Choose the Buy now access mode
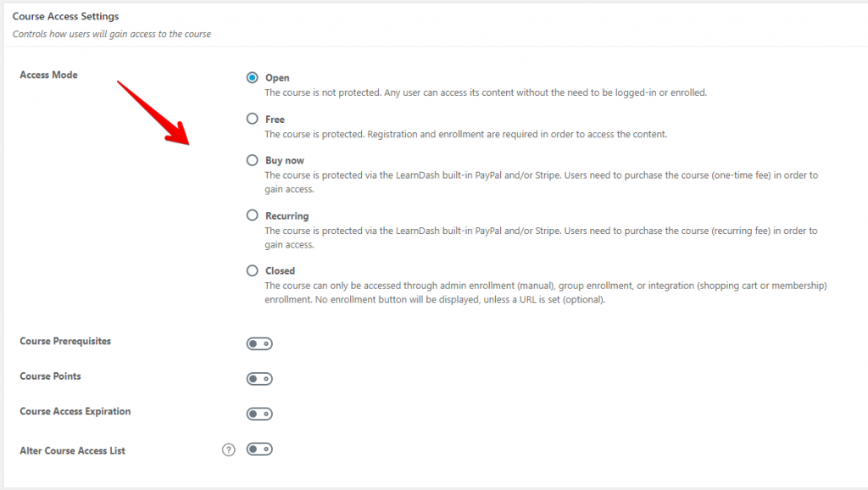 [x=252, y=160]
